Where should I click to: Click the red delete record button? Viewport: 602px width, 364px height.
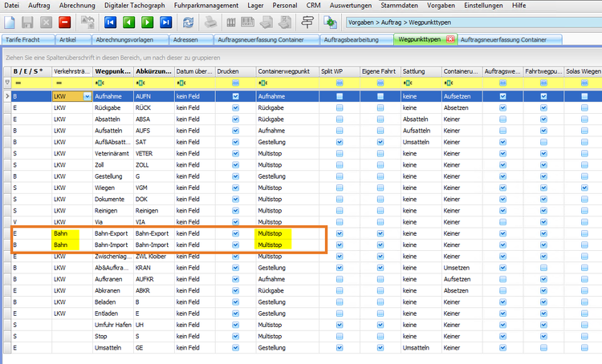point(64,22)
